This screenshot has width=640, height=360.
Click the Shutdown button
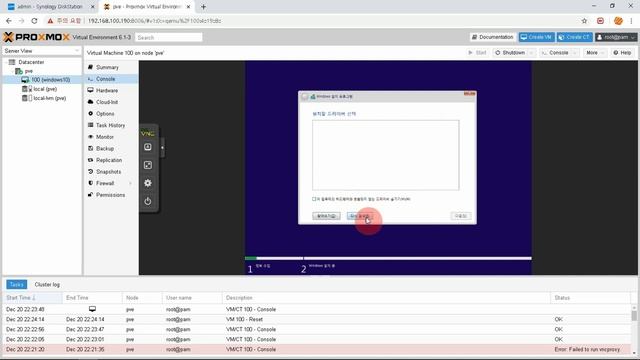[510, 53]
